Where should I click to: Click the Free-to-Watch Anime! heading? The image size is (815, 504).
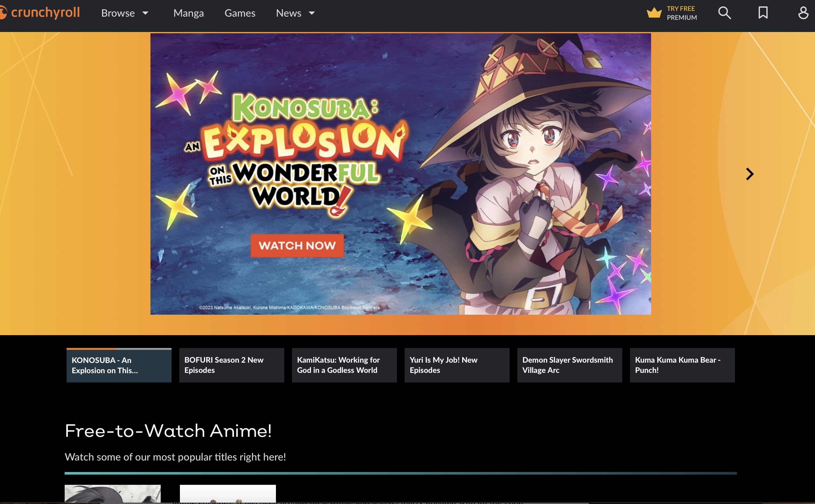pyautogui.click(x=168, y=431)
